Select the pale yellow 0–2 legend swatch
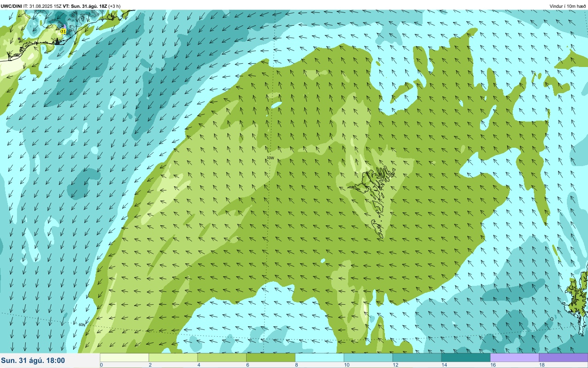This screenshot has height=368, width=588. click(124, 357)
